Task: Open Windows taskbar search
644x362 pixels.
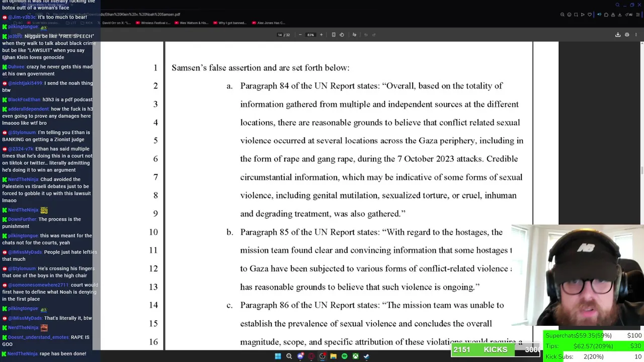Action: click(289, 356)
